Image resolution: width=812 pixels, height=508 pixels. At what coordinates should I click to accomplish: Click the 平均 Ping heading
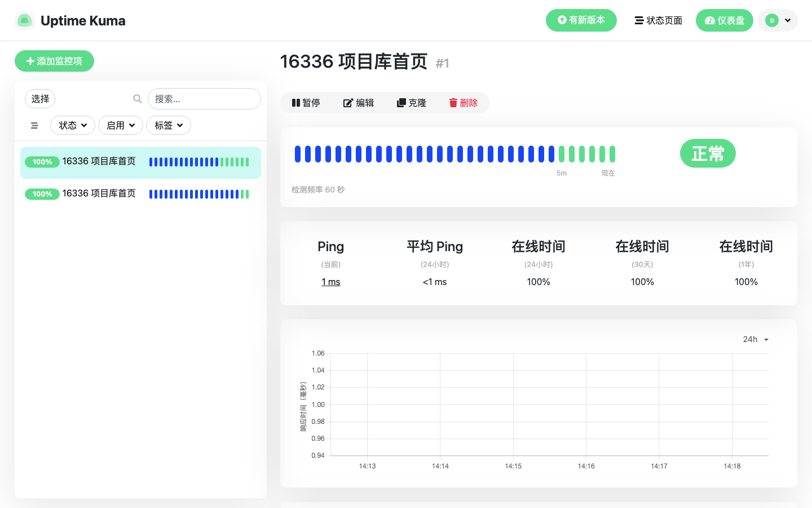pyautogui.click(x=435, y=247)
